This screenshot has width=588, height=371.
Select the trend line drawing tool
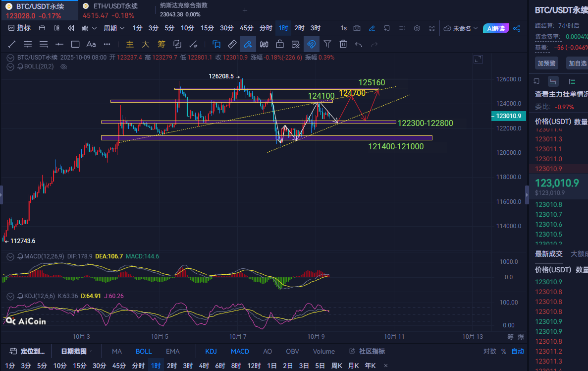click(x=12, y=44)
